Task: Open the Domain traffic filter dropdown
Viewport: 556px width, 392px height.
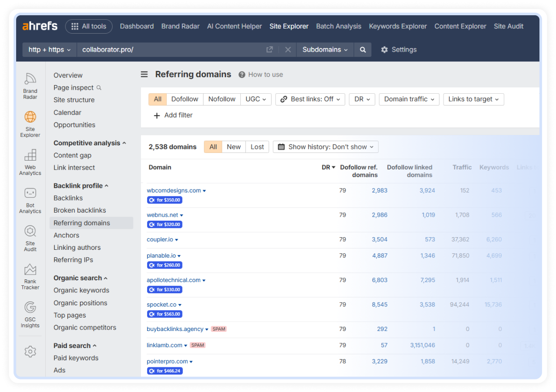Action: tap(409, 99)
